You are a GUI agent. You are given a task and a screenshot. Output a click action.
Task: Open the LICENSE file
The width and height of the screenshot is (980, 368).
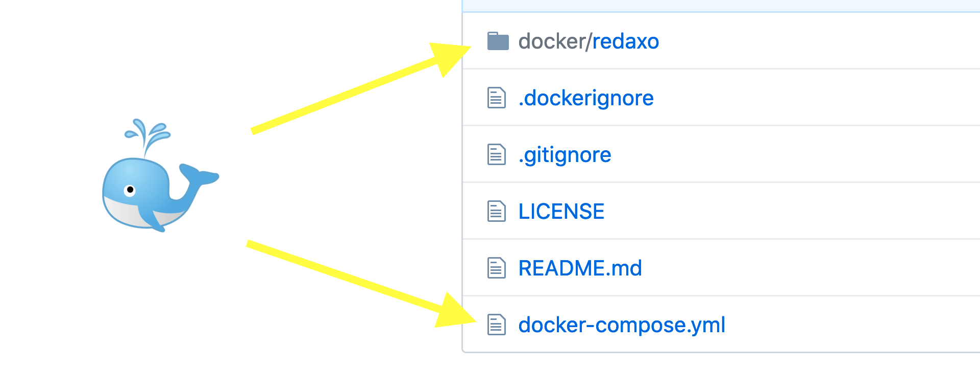pyautogui.click(x=561, y=211)
